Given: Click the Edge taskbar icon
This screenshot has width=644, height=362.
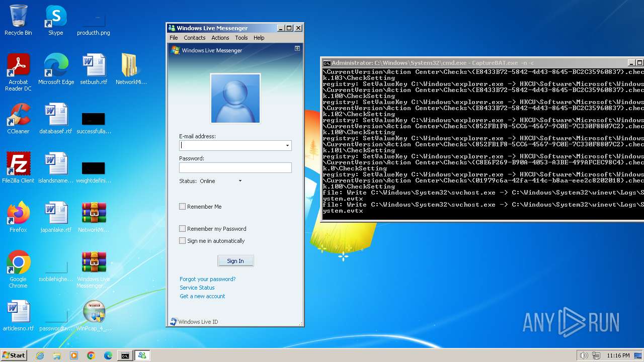Looking at the screenshot, I should point(108,355).
